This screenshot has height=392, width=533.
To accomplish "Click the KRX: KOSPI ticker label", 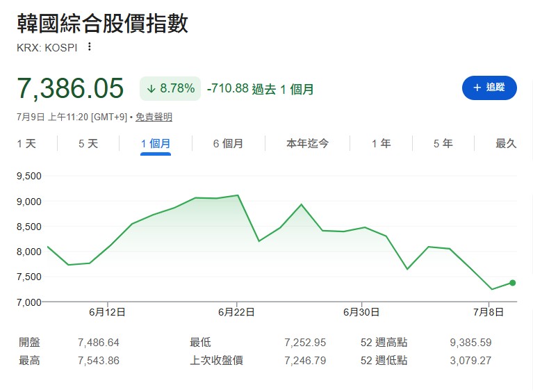I will [x=47, y=47].
